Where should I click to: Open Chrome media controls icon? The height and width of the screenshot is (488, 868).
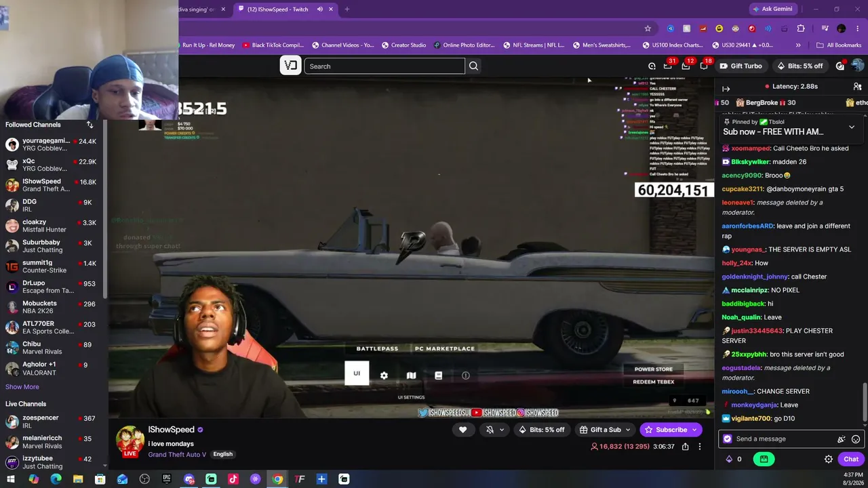tap(825, 28)
